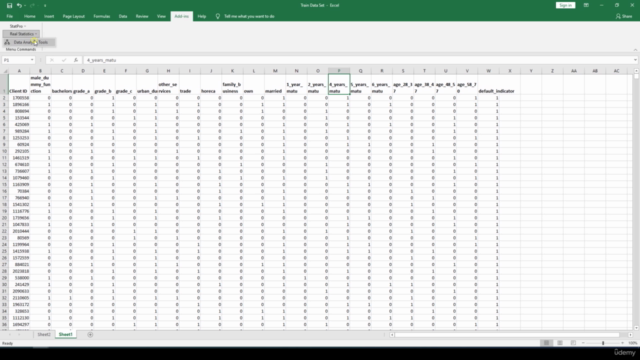Select cell with Client ID 2023818
The width and height of the screenshot is (640, 360).
click(x=19, y=271)
